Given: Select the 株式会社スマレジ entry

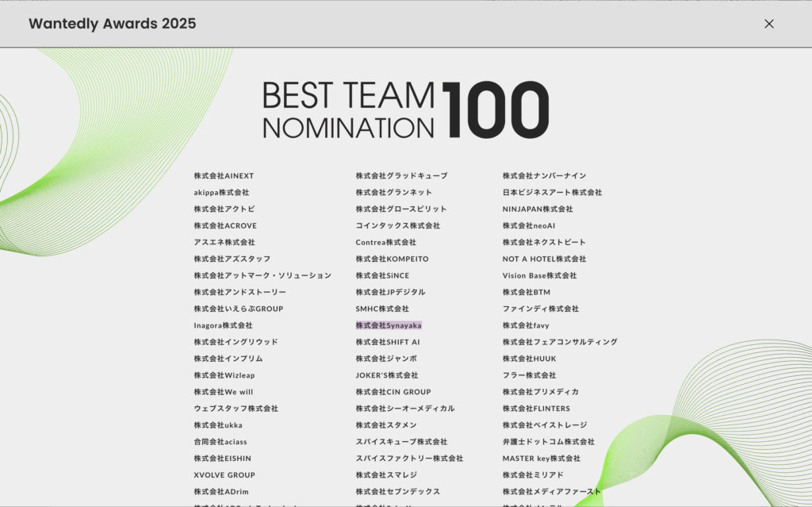Looking at the screenshot, I should (x=386, y=474).
